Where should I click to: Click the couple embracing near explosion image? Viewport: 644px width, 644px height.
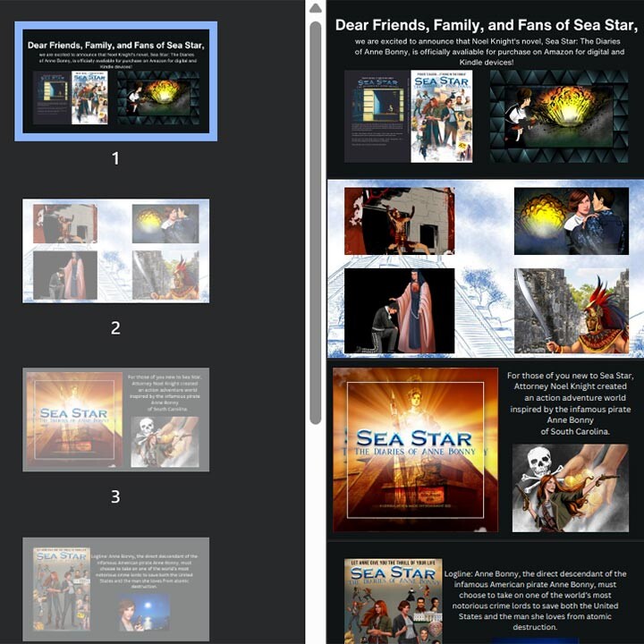tap(572, 221)
